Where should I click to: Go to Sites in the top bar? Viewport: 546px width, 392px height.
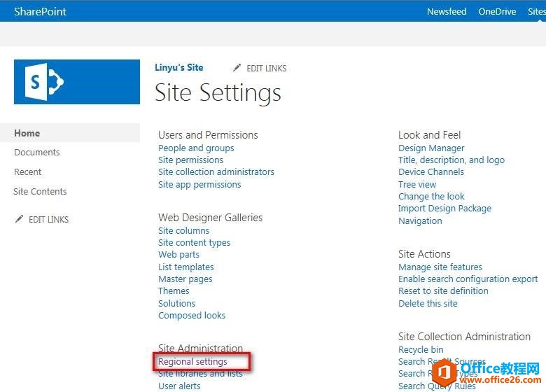pos(535,11)
